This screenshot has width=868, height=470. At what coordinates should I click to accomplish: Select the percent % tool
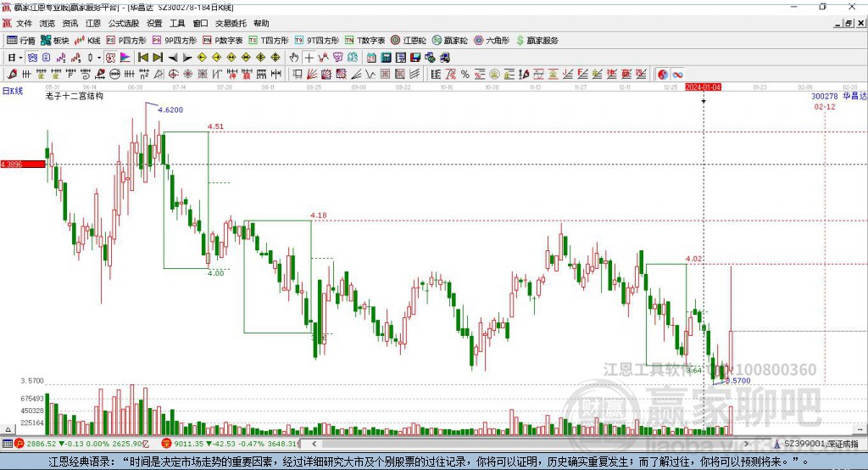[465, 75]
